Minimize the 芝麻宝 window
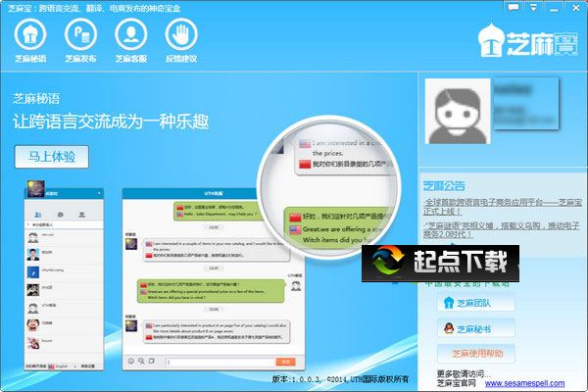The width and height of the screenshot is (588, 392). point(554,8)
